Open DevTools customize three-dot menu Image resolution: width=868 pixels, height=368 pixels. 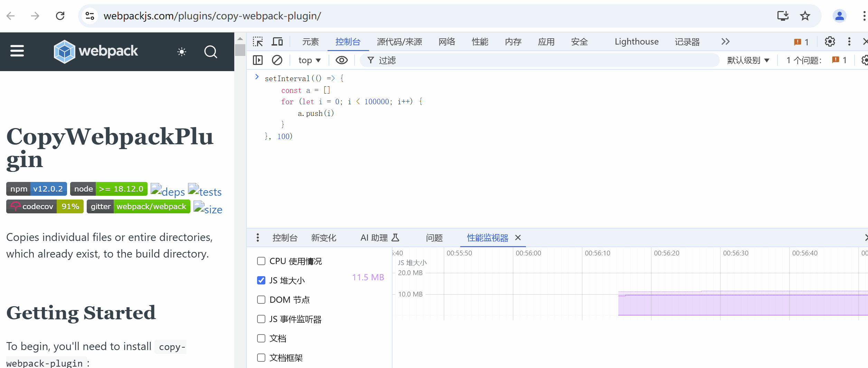click(849, 42)
